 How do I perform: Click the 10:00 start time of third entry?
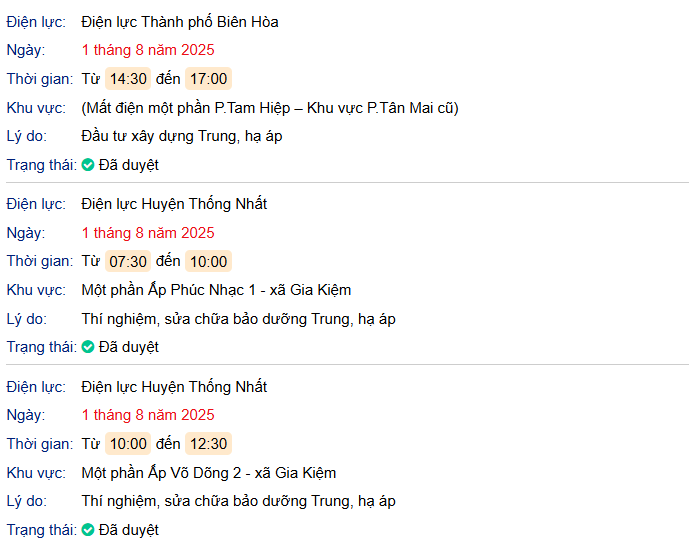coord(128,444)
